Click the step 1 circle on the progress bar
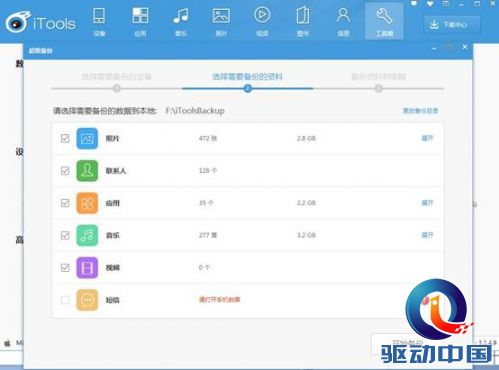The image size is (499, 370). [117, 89]
